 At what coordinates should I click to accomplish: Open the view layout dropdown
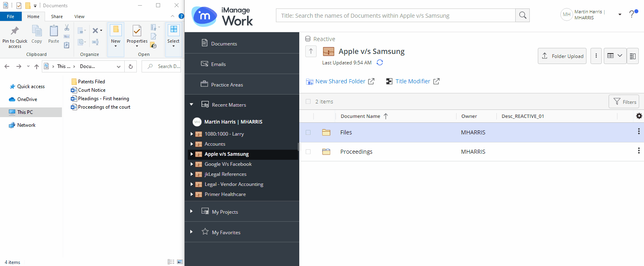point(615,56)
